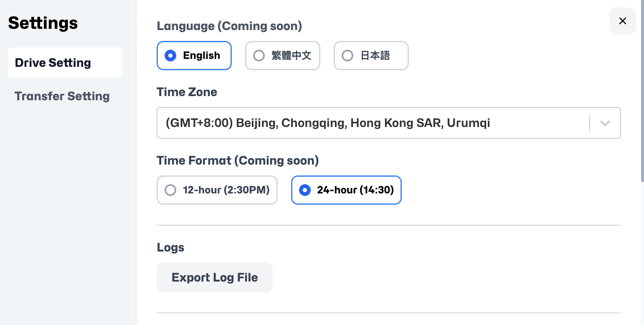Expand the Time Zone dropdown chevron
This screenshot has width=644, height=325.
click(605, 123)
